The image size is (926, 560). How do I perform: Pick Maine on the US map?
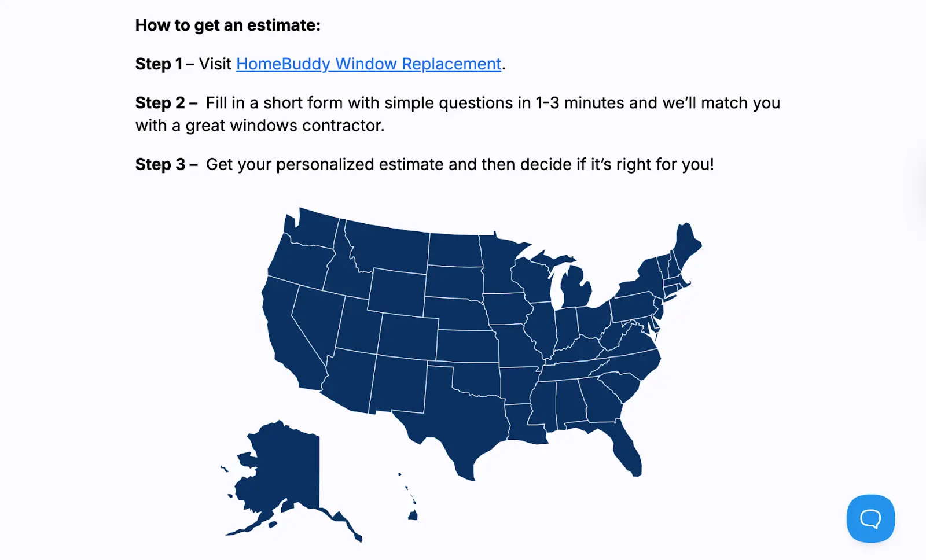(686, 244)
